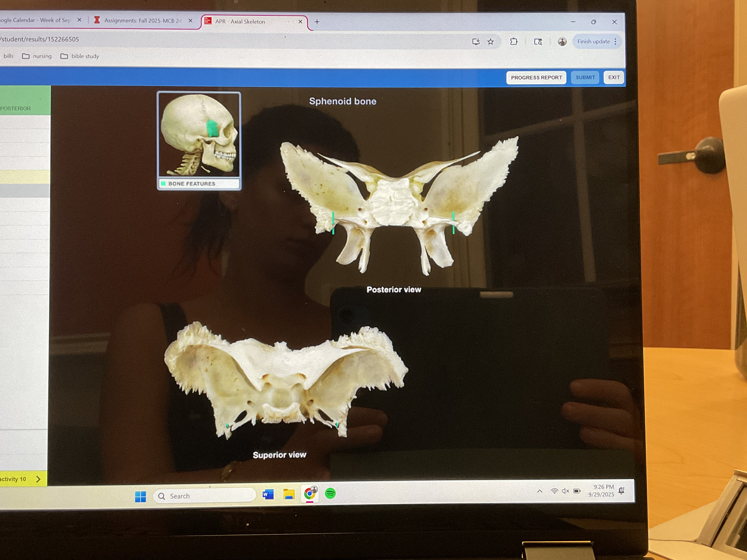
Task: Click the skull thumbnail image
Action: point(199,135)
